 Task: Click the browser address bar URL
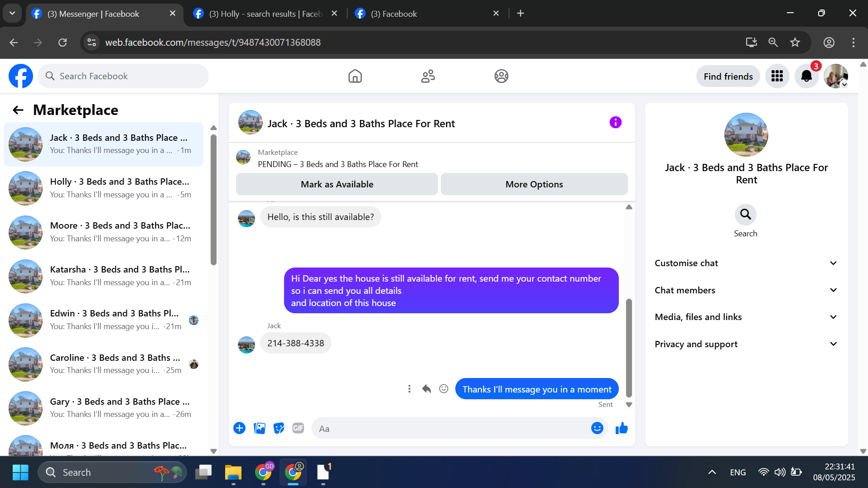tap(213, 43)
